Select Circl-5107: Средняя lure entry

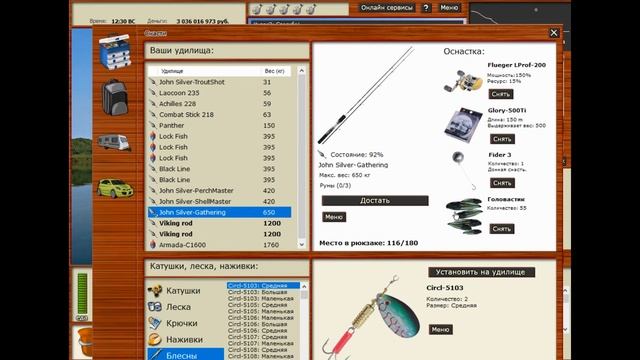(x=263, y=337)
